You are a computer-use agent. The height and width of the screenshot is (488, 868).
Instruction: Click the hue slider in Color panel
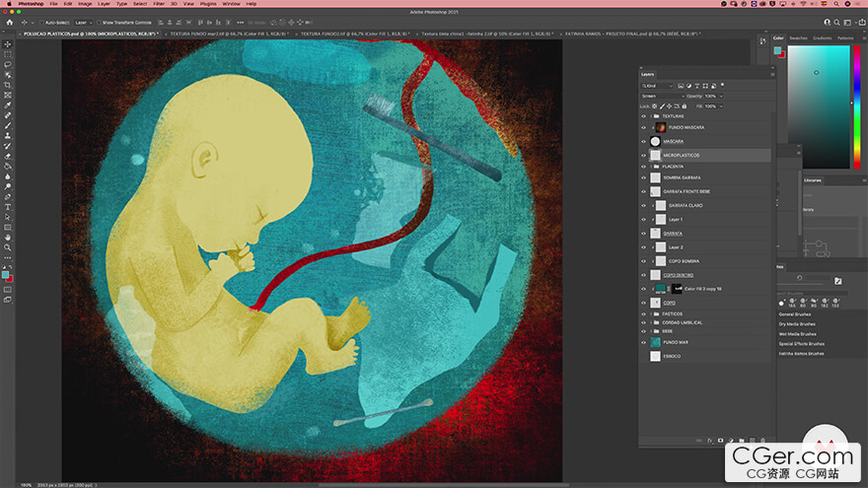point(857,106)
